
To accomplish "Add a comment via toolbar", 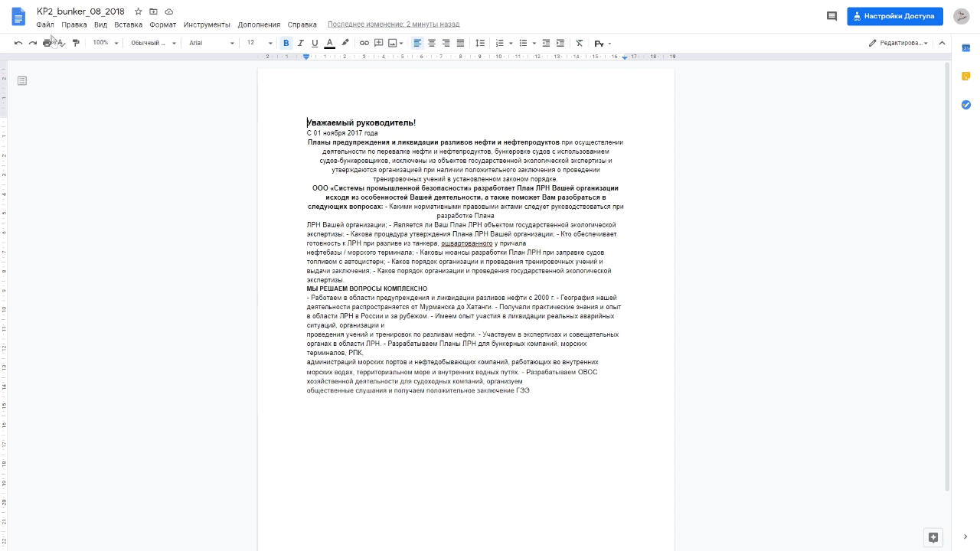I will [x=379, y=43].
